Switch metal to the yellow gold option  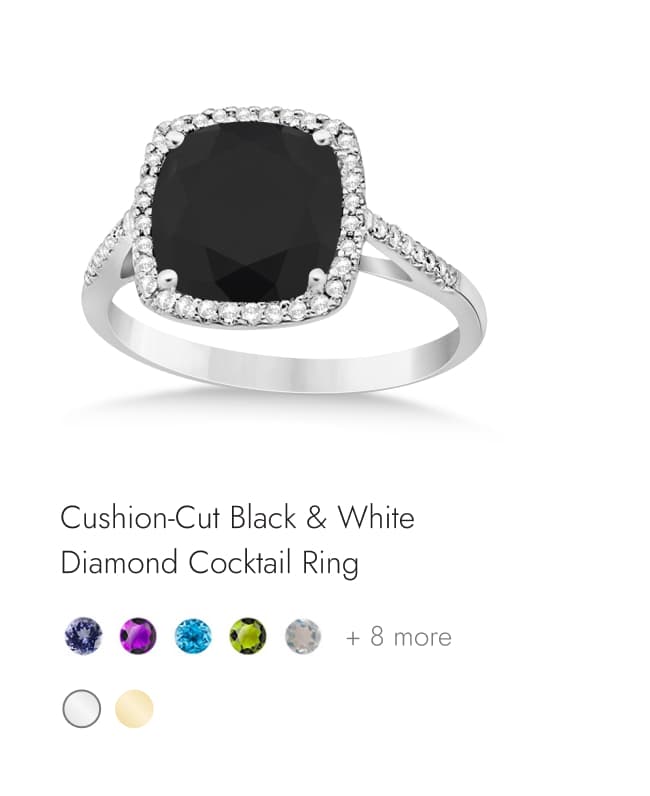pos(134,708)
